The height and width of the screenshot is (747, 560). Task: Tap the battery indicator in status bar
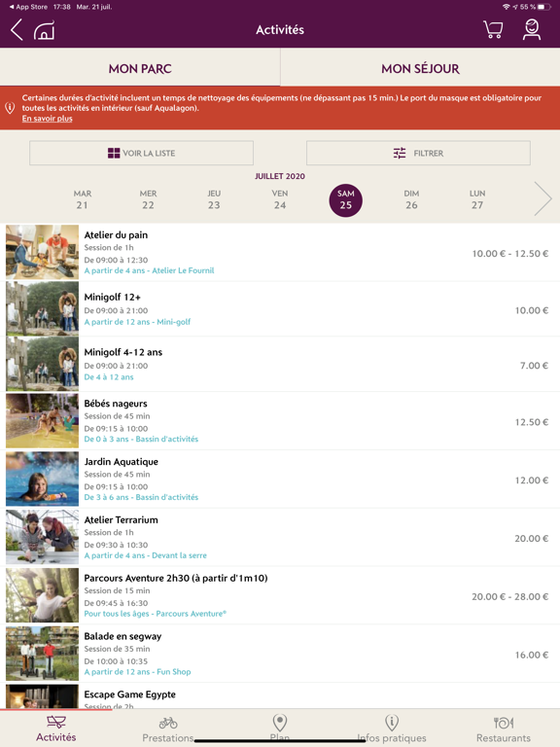tap(544, 7)
